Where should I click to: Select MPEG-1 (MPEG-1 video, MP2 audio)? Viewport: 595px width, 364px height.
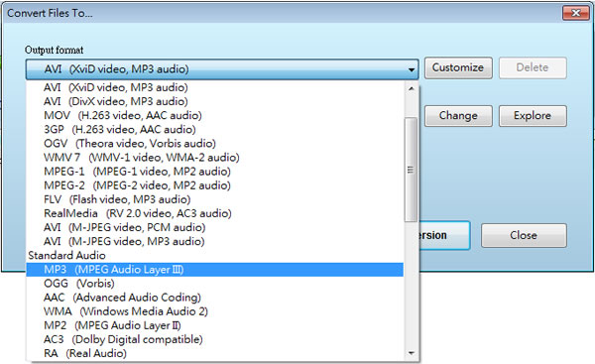(215, 172)
